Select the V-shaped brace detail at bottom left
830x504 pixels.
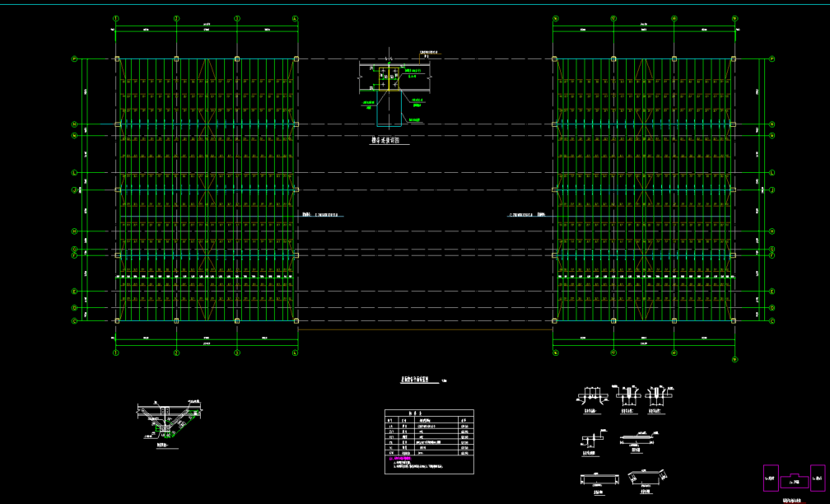tap(168, 421)
